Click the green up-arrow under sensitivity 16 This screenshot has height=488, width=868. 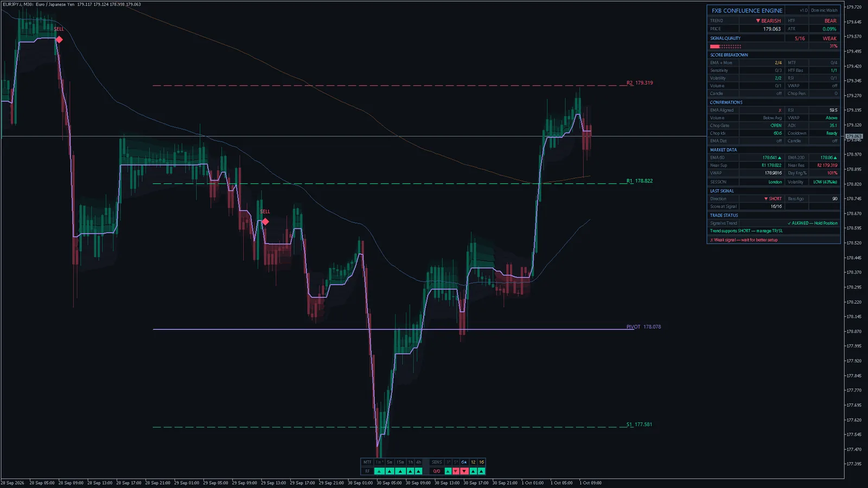coord(481,471)
